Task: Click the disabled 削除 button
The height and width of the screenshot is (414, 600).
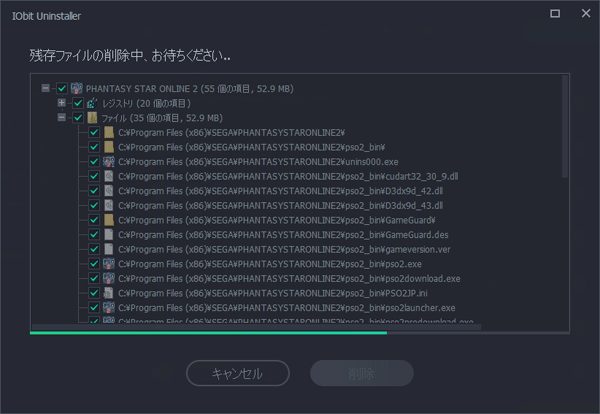Action: [362, 373]
